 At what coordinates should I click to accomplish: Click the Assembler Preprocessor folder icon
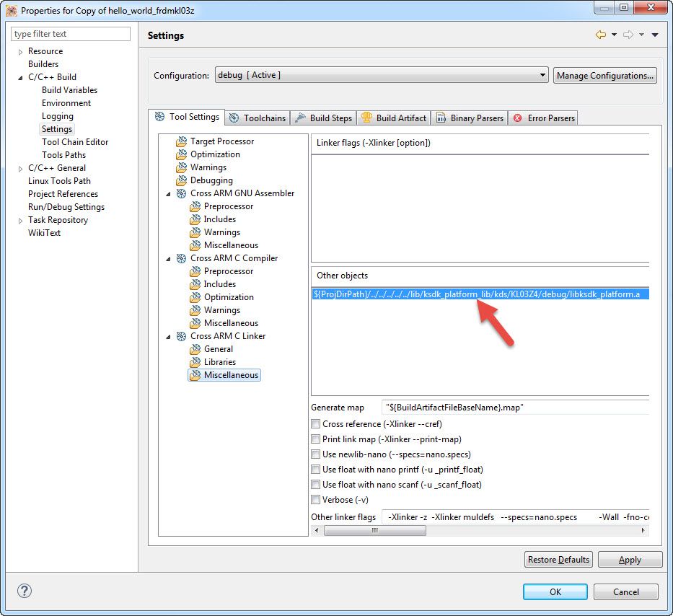click(x=195, y=206)
